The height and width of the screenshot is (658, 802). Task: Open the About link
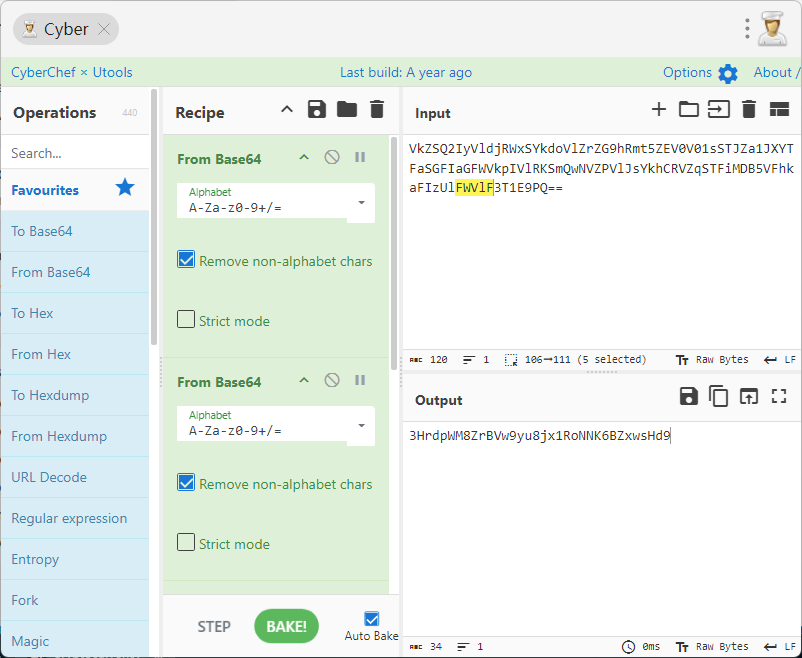(776, 73)
